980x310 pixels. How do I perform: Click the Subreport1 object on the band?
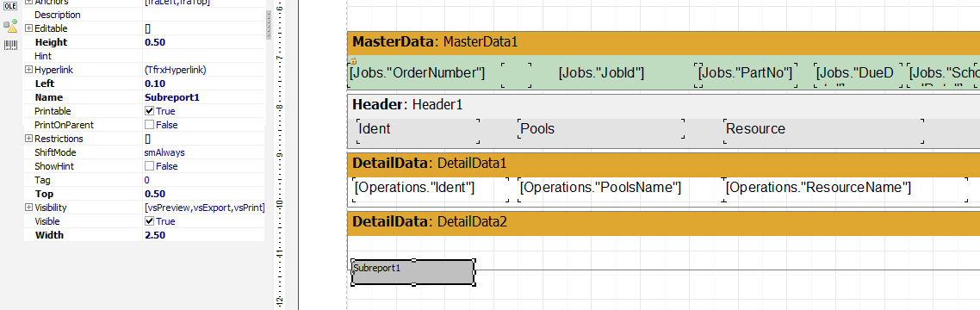tap(412, 272)
